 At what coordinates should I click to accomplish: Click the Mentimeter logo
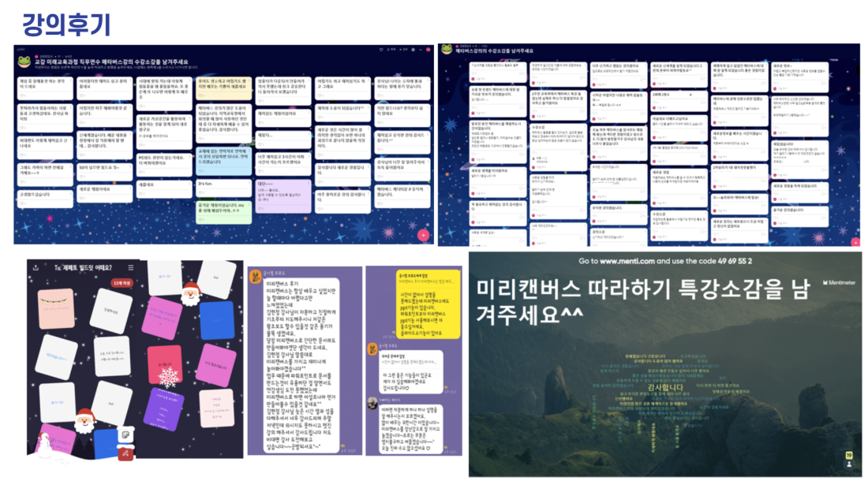point(839,283)
